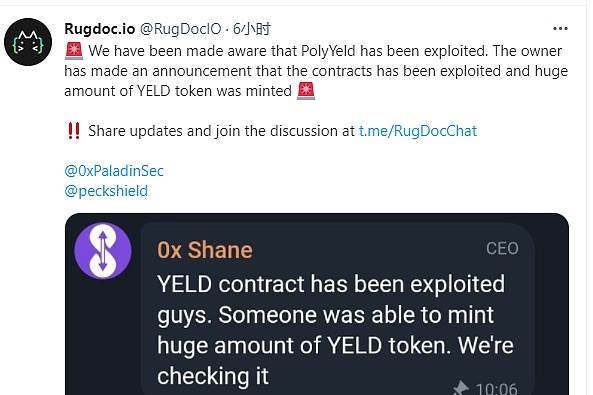Click the siren emoji after 'minted'
The image size is (593, 395).
(306, 91)
